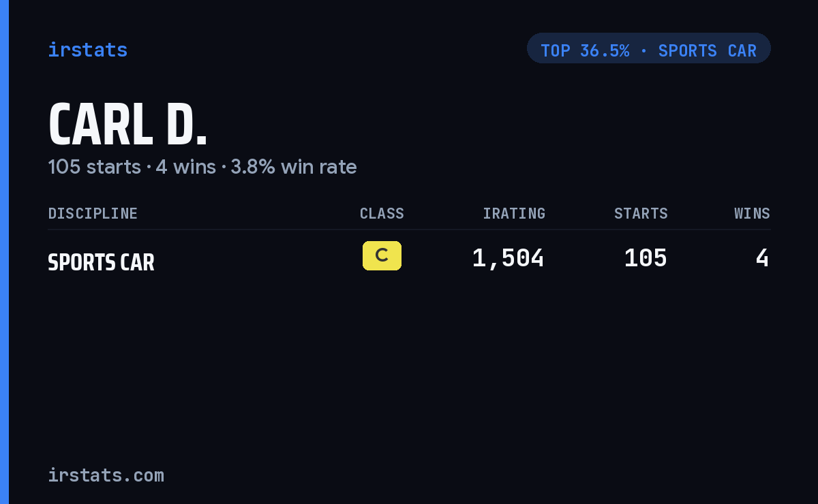Viewport: 818px width, 504px height.
Task: Click the yellow C class license badge
Action: (382, 255)
